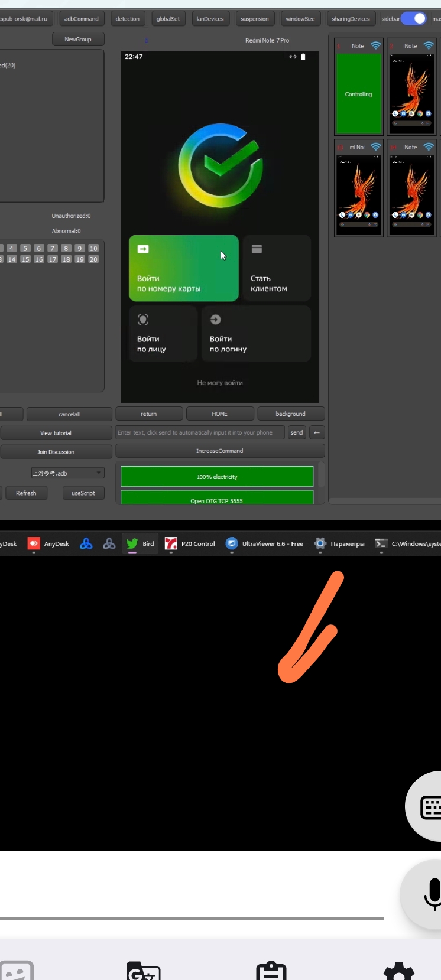
Task: Open the adbCommand menu button
Action: click(x=82, y=19)
